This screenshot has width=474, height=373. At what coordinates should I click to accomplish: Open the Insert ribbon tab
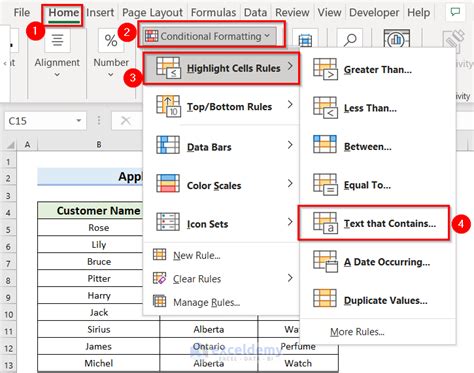[x=100, y=13]
